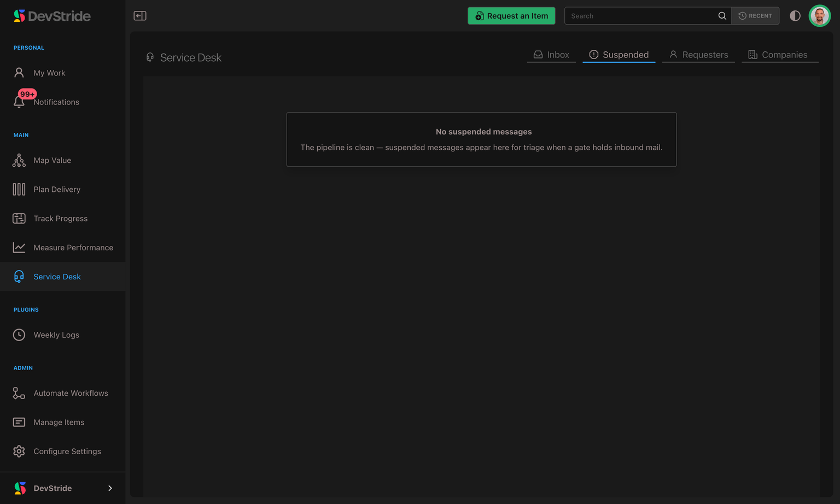Viewport: 840px width, 504px height.
Task: Click the RECENT button
Action: pyautogui.click(x=755, y=16)
